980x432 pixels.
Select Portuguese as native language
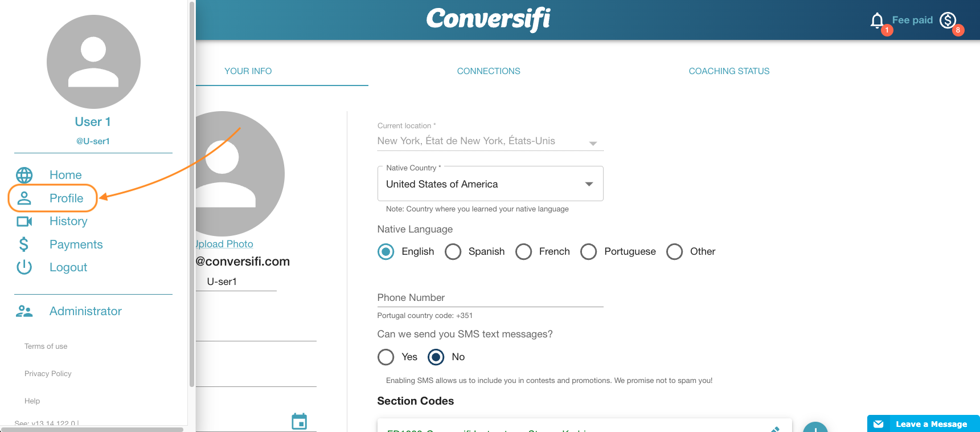pyautogui.click(x=588, y=251)
